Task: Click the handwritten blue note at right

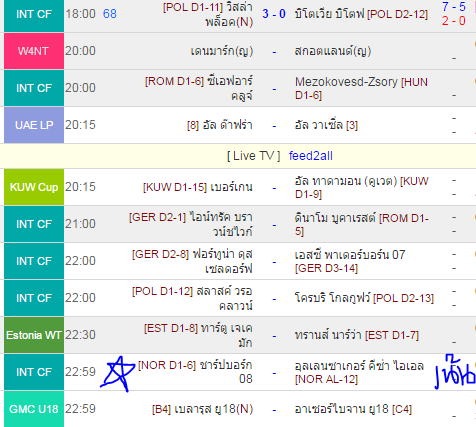Action: tap(455, 373)
